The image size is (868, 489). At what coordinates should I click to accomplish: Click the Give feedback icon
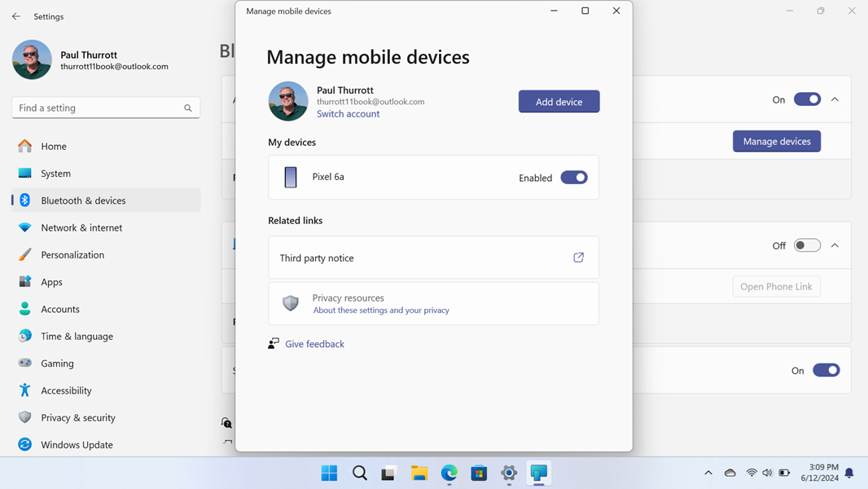(274, 344)
